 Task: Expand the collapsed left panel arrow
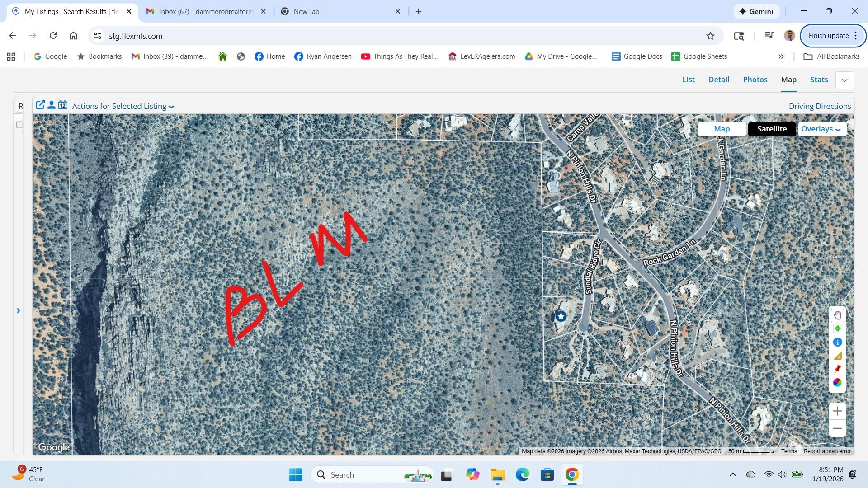click(x=19, y=311)
